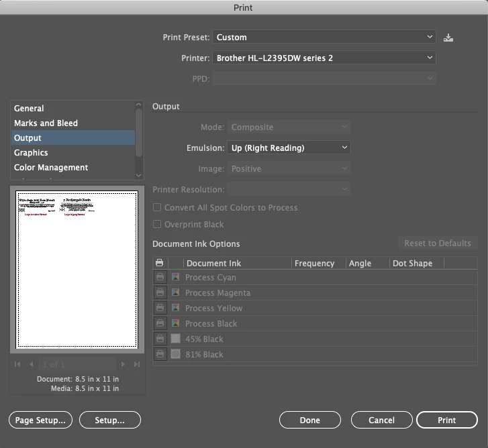Go to previous page in preview
The image size is (488, 448).
(x=31, y=364)
